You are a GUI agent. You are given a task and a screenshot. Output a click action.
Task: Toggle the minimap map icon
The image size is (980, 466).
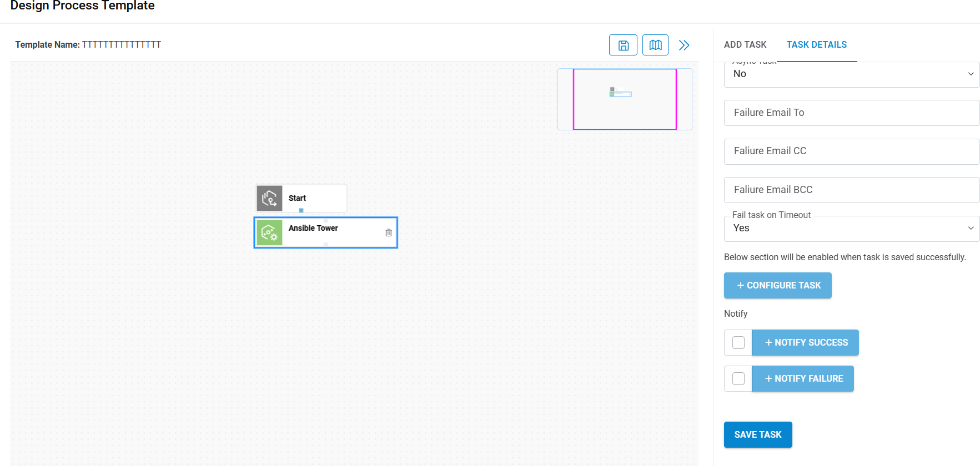[655, 45]
